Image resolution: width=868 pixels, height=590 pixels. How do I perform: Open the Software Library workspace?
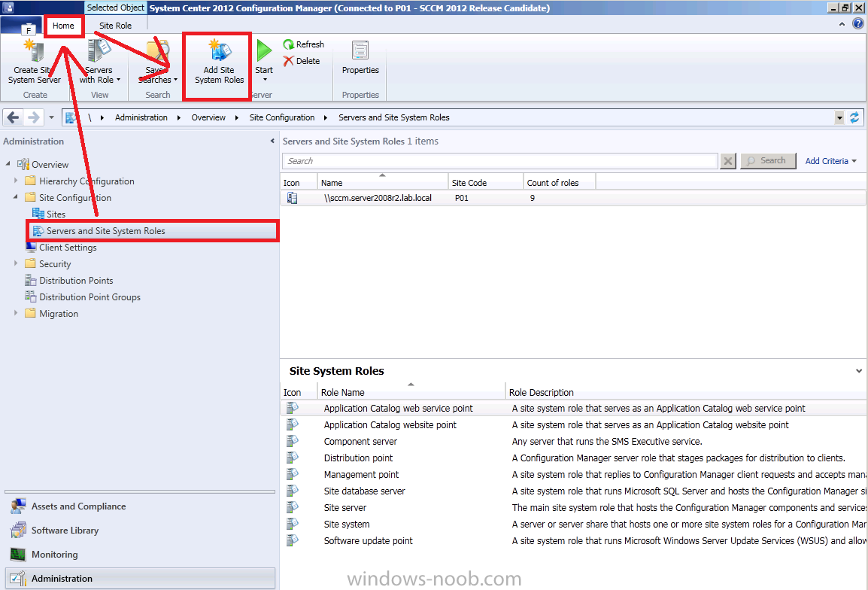tap(139, 530)
